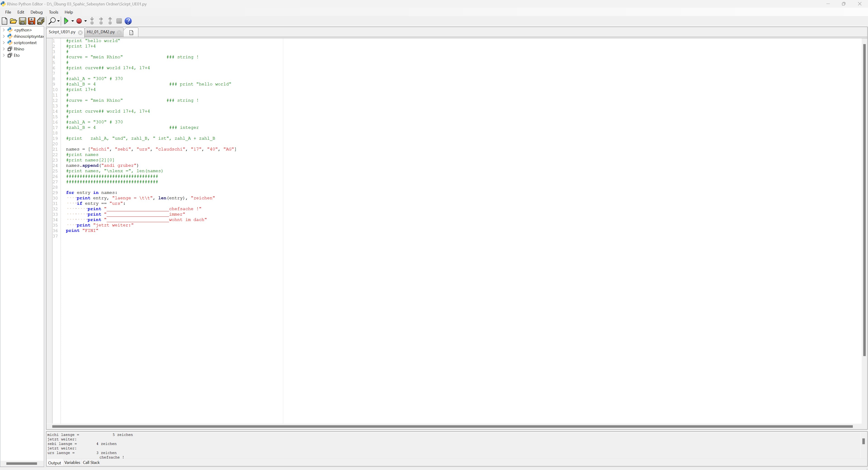Open the Debug menu
The image size is (868, 470).
click(36, 12)
